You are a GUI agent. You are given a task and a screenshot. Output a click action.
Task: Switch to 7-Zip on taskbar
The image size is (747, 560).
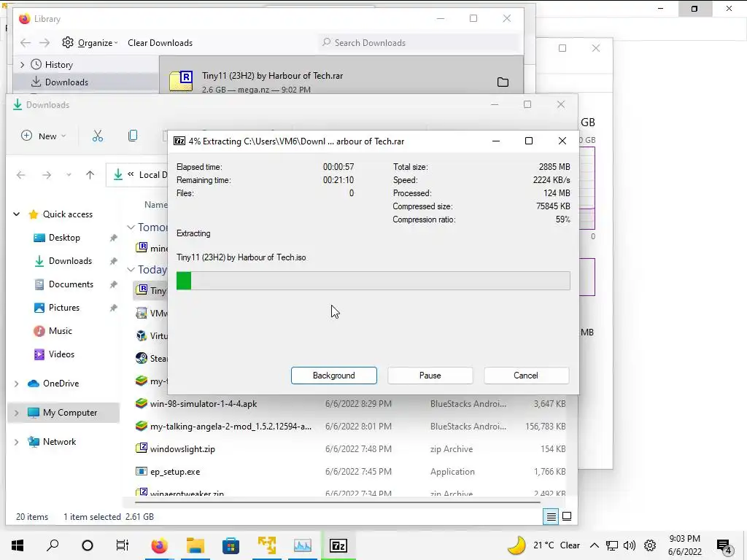coord(338,545)
